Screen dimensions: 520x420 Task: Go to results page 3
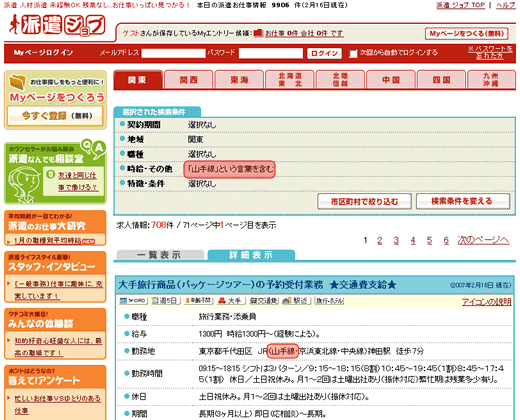(396, 240)
